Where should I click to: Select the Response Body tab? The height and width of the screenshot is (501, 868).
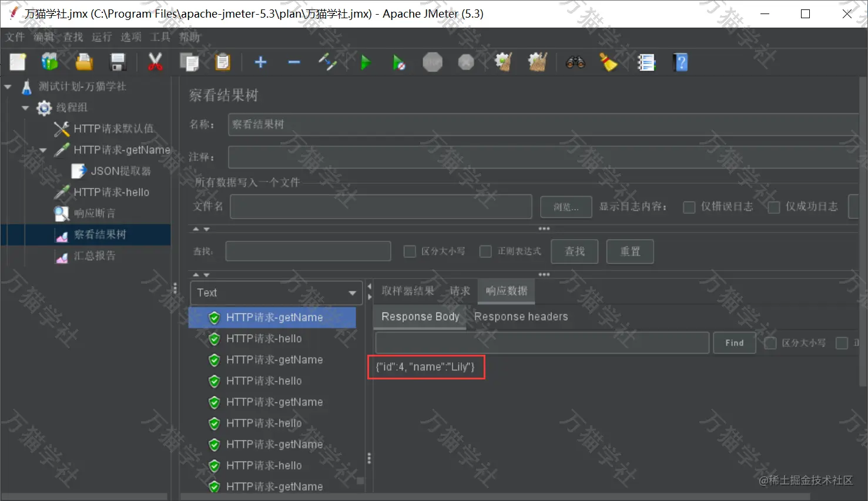420,317
